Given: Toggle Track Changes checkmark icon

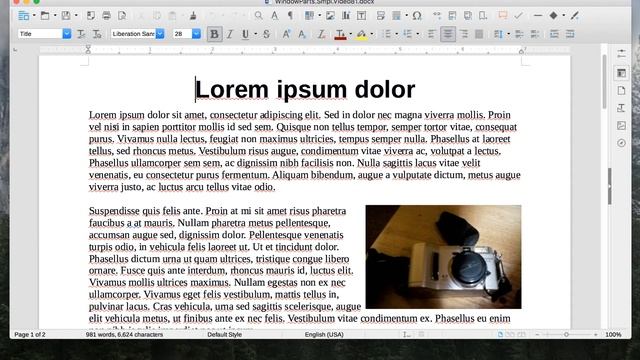Looking at the screenshot, I should tap(518, 16).
